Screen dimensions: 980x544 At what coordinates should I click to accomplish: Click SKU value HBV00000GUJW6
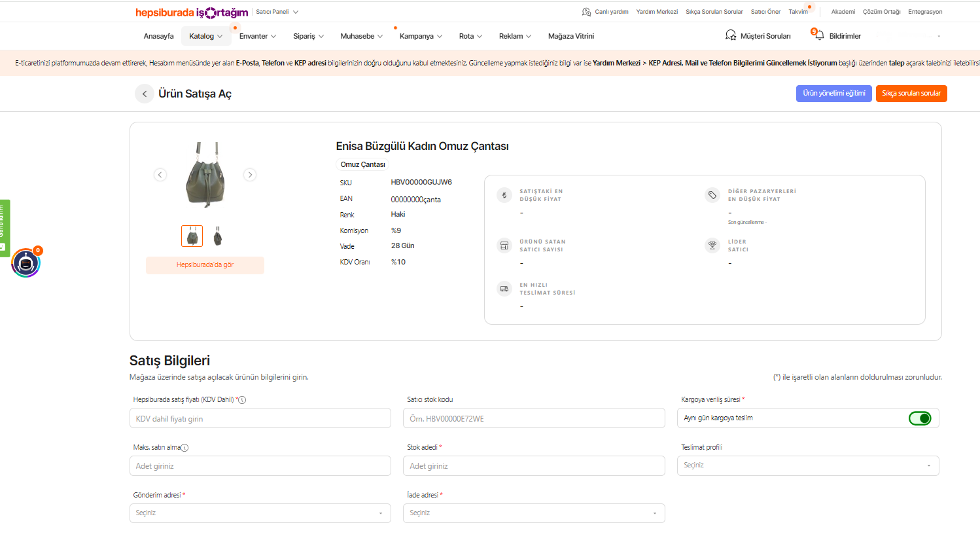[x=421, y=183]
